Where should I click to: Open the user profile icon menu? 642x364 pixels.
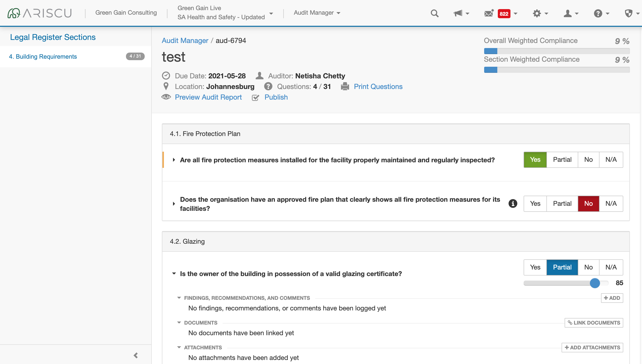[568, 13]
